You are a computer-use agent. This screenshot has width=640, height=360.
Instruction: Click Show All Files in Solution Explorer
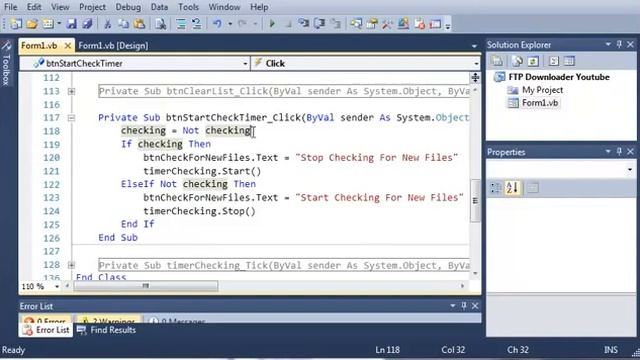point(517,61)
